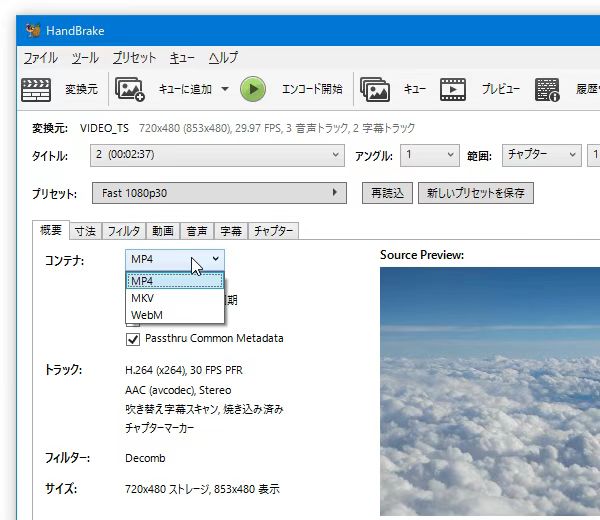Click the AAC (avcodec), Stereo text
The image size is (600, 520).
point(178,390)
